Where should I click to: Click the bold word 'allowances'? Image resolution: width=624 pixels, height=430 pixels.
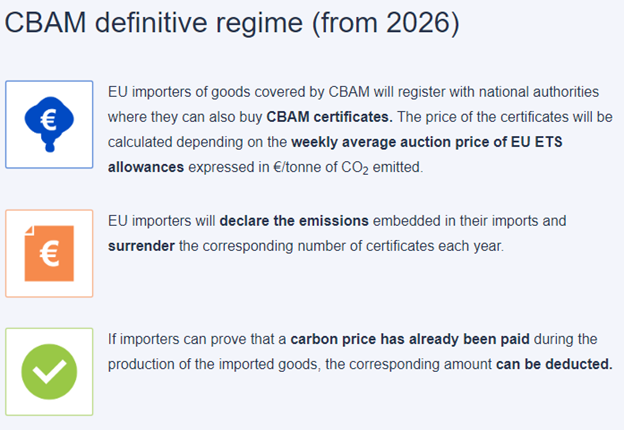point(145,167)
